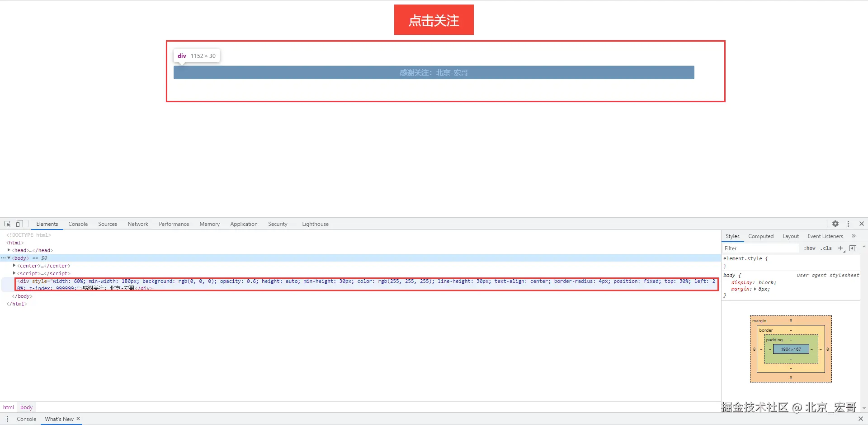Click the margin label in box model

click(759, 321)
